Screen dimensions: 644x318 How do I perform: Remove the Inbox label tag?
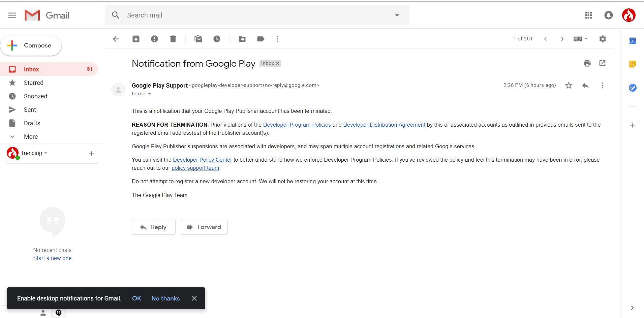pos(278,63)
